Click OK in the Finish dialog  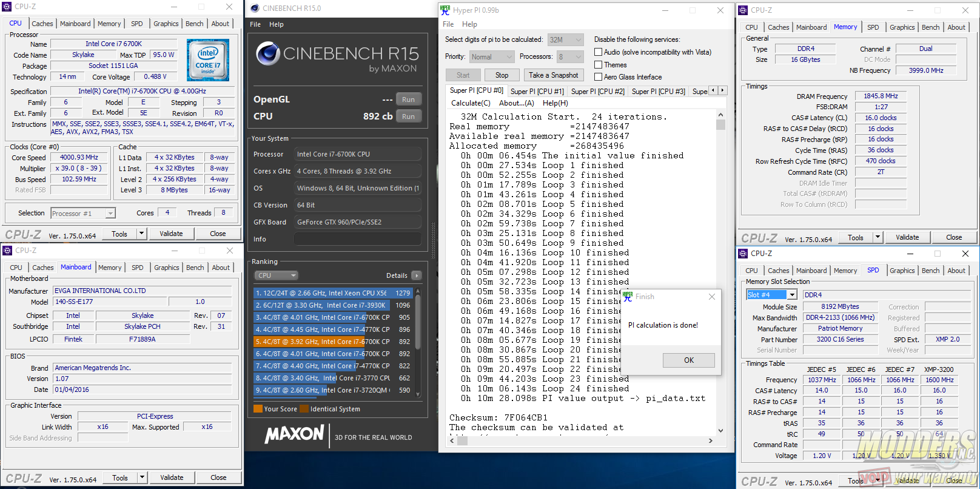(x=689, y=360)
